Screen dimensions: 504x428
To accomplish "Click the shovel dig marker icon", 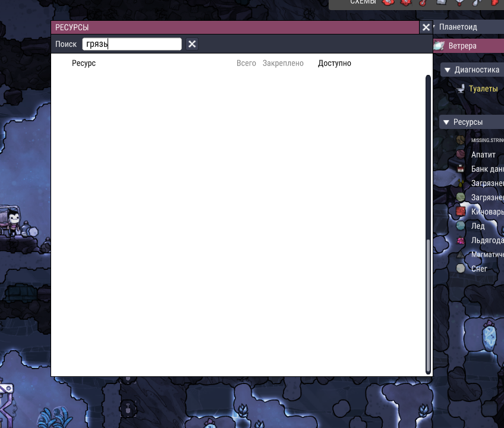I will [x=128, y=409].
